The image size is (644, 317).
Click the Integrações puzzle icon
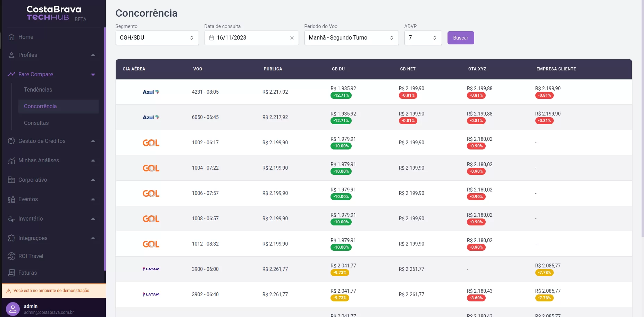(11, 238)
